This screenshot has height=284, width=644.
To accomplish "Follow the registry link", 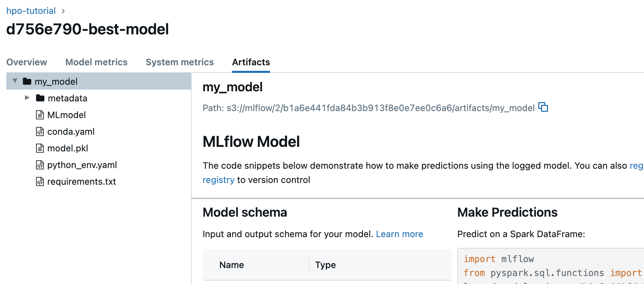I will click(218, 180).
